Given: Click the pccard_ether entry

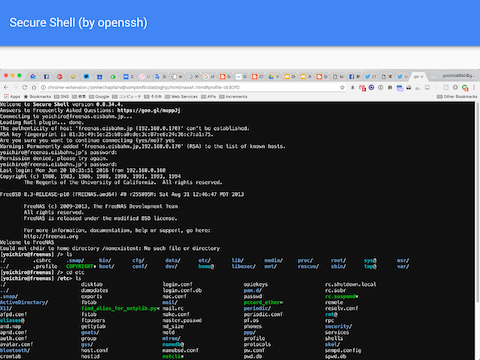Looking at the screenshot, I should point(262,302).
